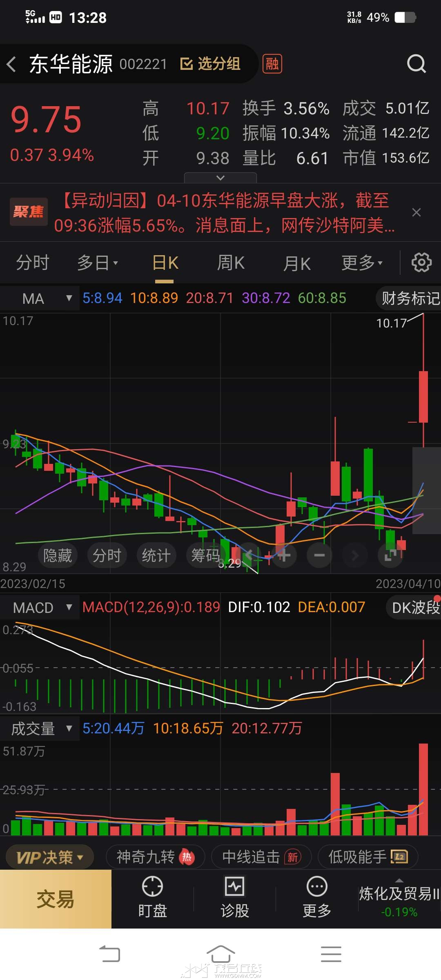Expand the 多日 period dropdown tab

click(x=98, y=263)
